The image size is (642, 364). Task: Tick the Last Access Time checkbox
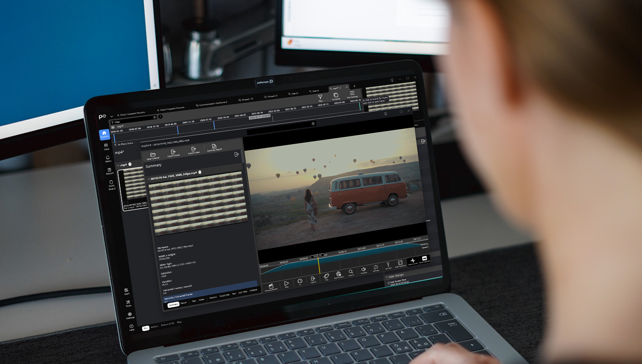[x=389, y=283]
